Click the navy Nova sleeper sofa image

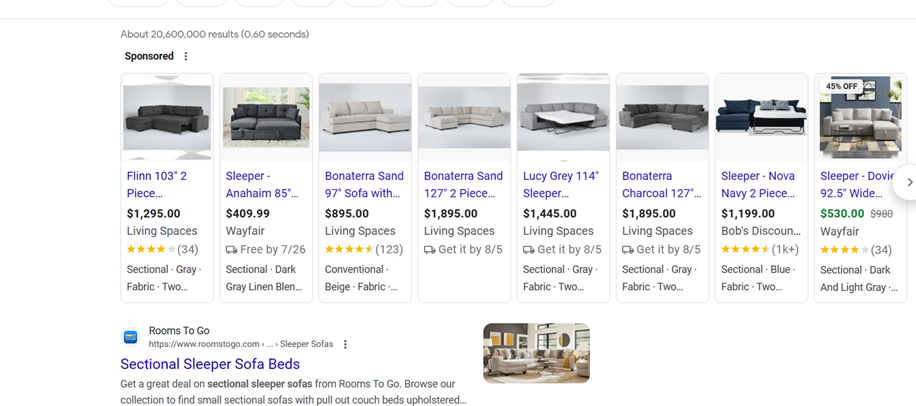point(761,118)
